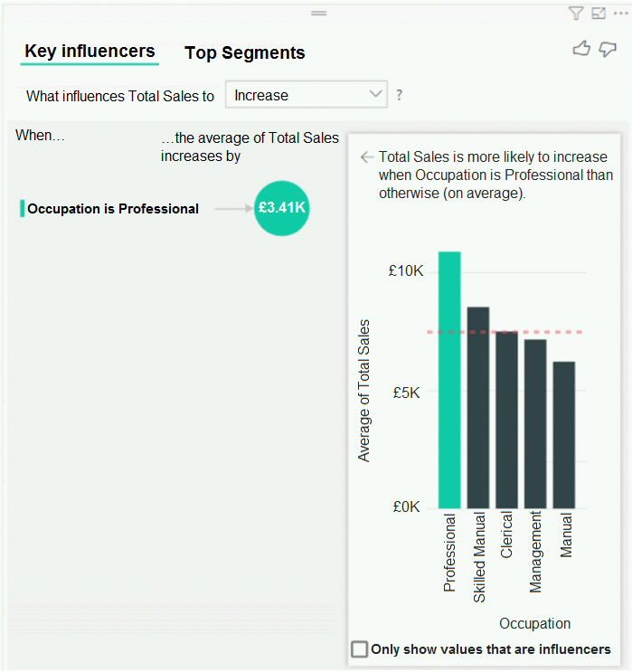Enable Only show values that are influencers
The image size is (632, 672).
point(360,648)
